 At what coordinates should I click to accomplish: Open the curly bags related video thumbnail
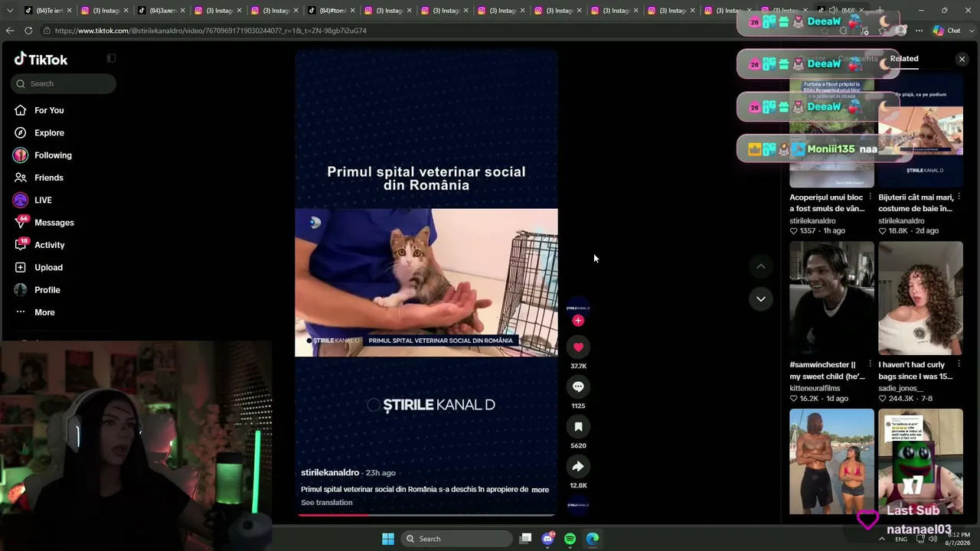coord(920,298)
